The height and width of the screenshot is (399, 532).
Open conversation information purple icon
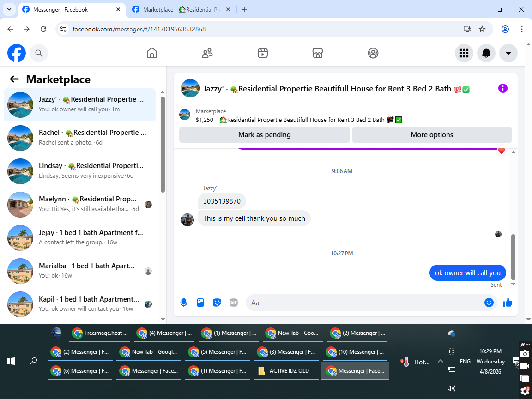tap(502, 88)
